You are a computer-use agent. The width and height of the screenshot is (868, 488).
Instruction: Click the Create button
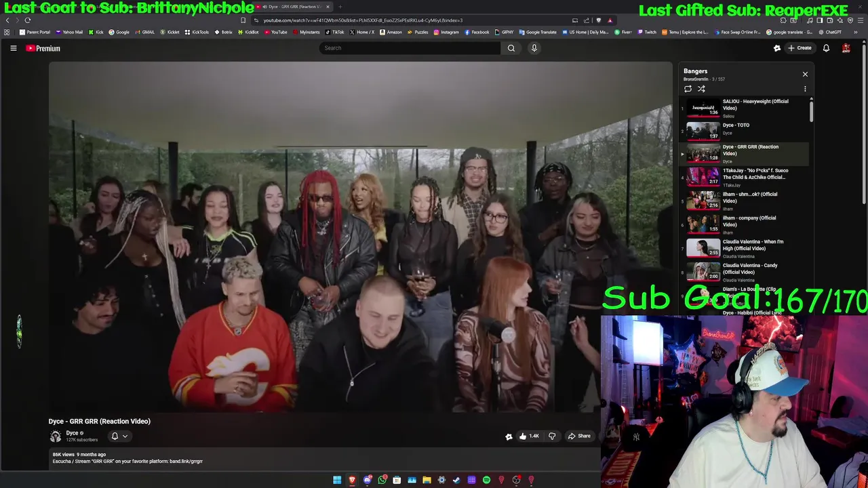point(800,48)
